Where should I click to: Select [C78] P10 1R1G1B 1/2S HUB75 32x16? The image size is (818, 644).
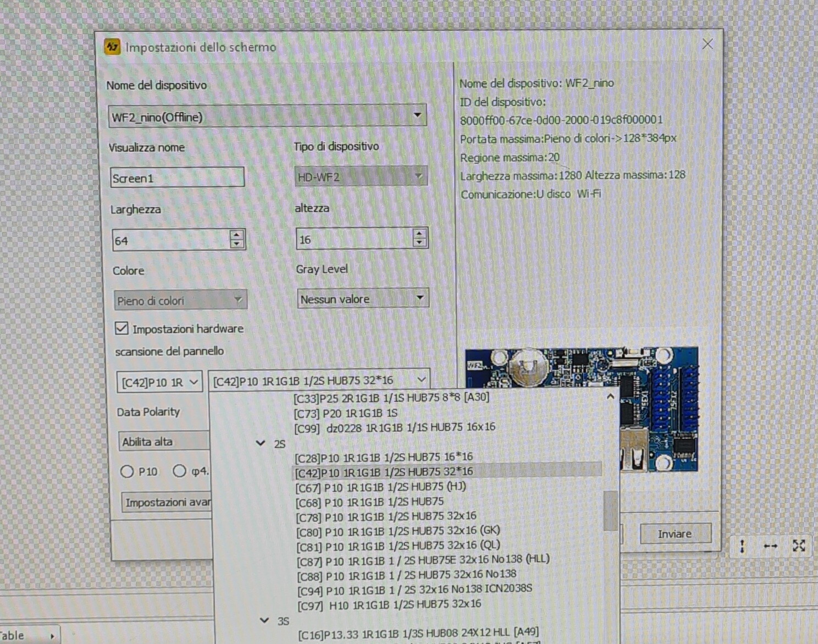[386, 517]
